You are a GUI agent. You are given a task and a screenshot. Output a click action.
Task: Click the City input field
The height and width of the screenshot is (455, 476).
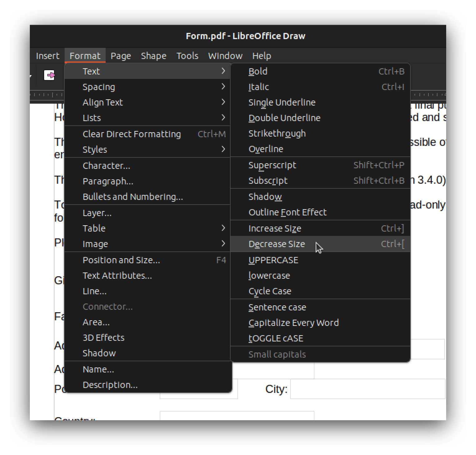(368, 389)
